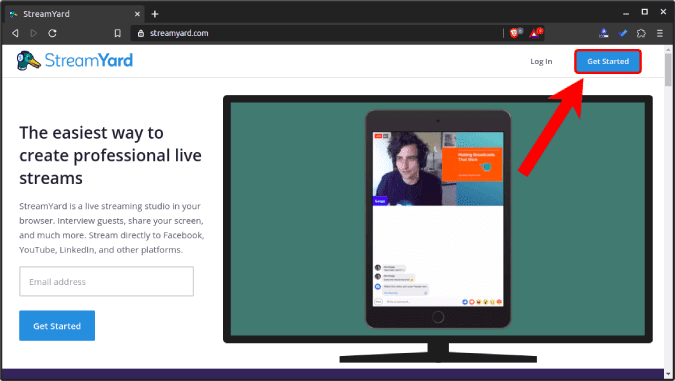Click the bookmark icon beside address bar
This screenshot has width=675, height=381.
[118, 33]
